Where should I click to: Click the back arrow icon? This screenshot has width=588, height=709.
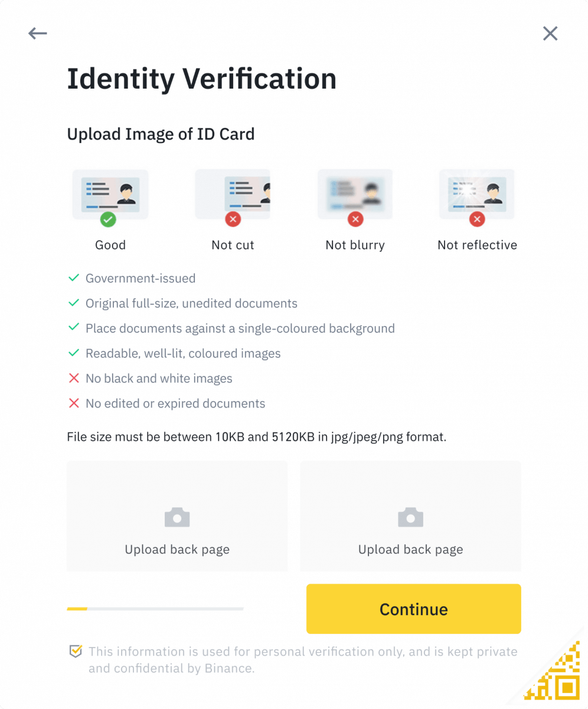37,33
